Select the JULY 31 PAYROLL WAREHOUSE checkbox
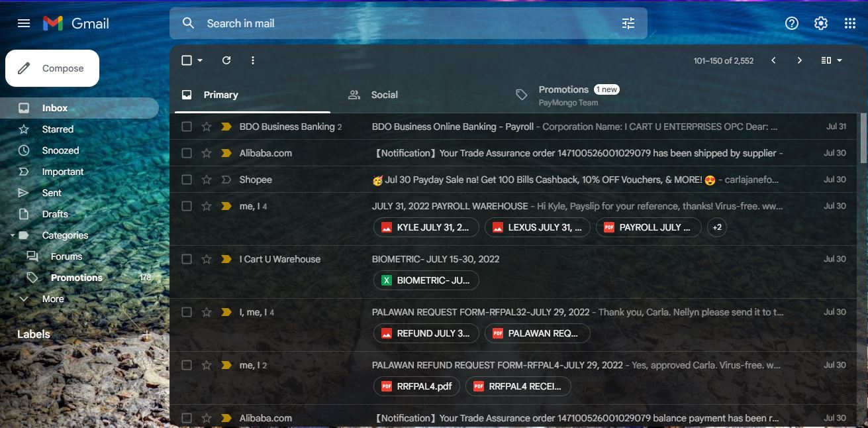 pyautogui.click(x=187, y=206)
